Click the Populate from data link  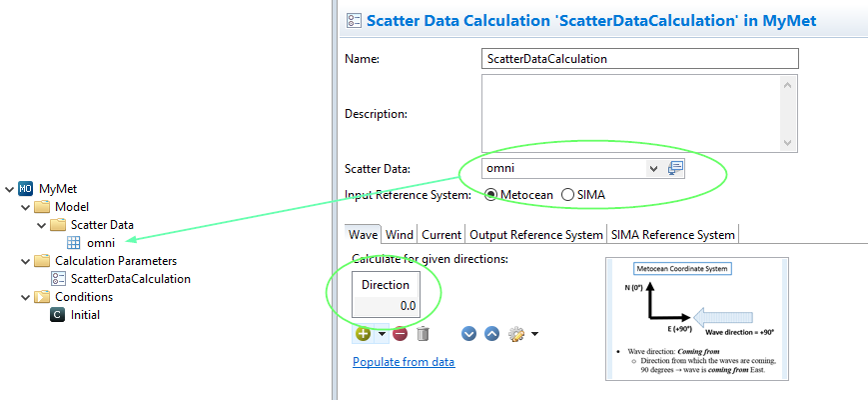tap(404, 362)
